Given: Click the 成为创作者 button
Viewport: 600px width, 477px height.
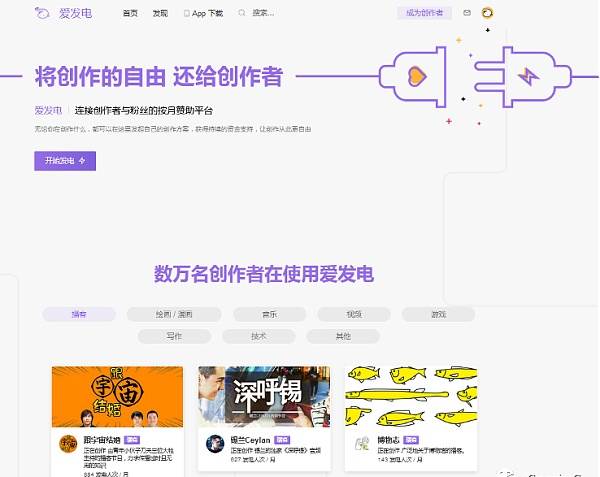Looking at the screenshot, I should 424,13.
